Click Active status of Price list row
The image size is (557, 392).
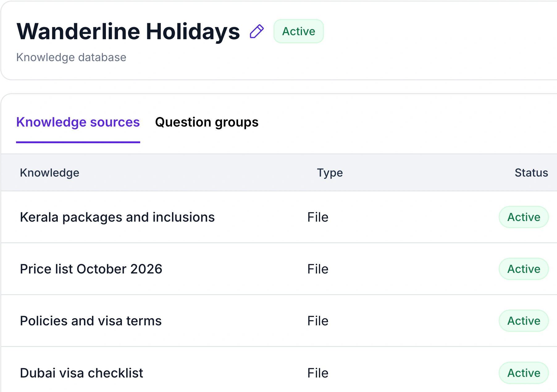click(x=524, y=269)
